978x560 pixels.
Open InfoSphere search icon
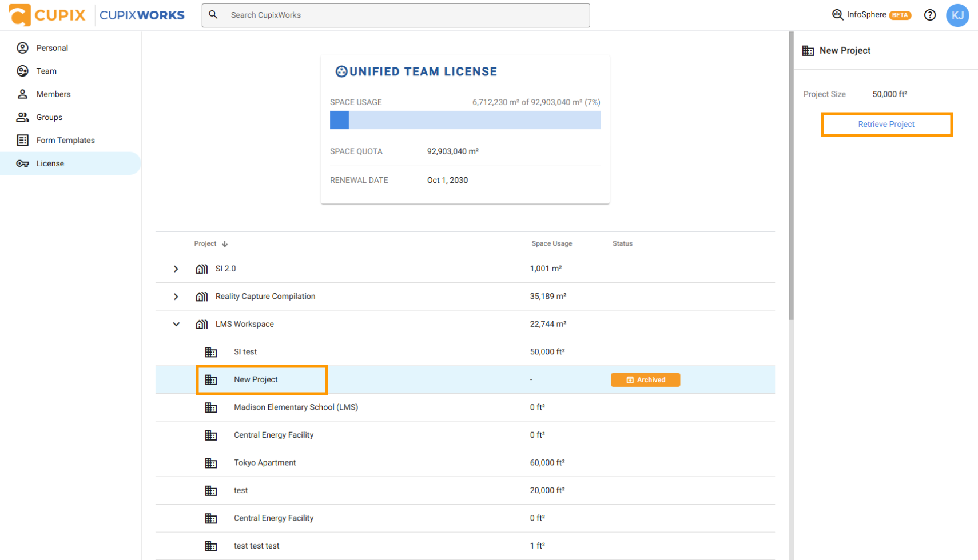point(837,15)
